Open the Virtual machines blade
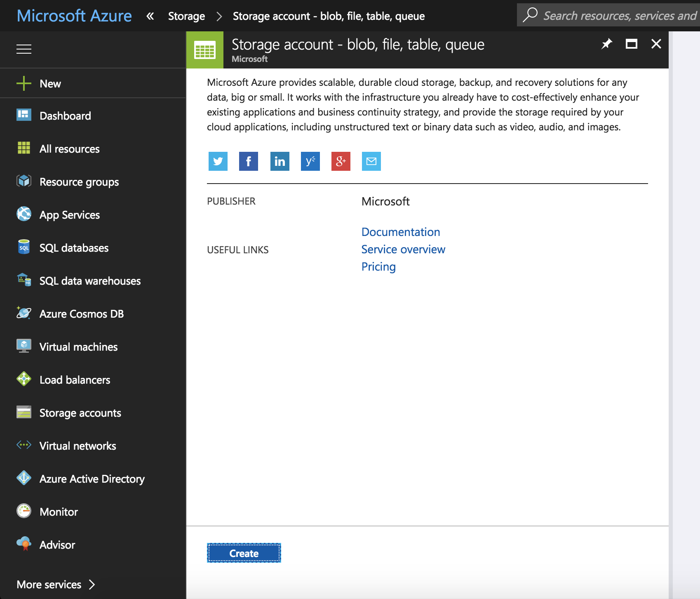 (78, 347)
